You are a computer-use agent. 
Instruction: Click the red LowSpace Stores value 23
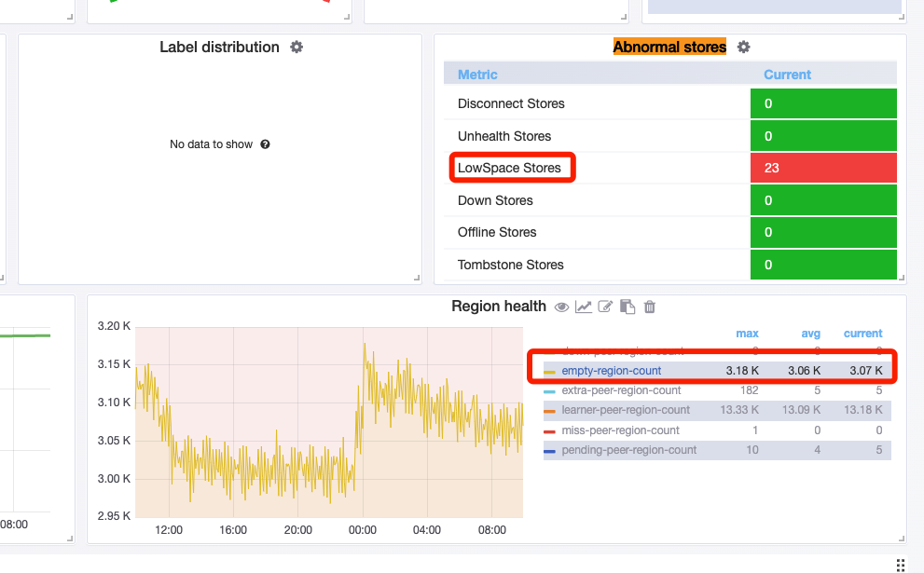[x=822, y=169]
